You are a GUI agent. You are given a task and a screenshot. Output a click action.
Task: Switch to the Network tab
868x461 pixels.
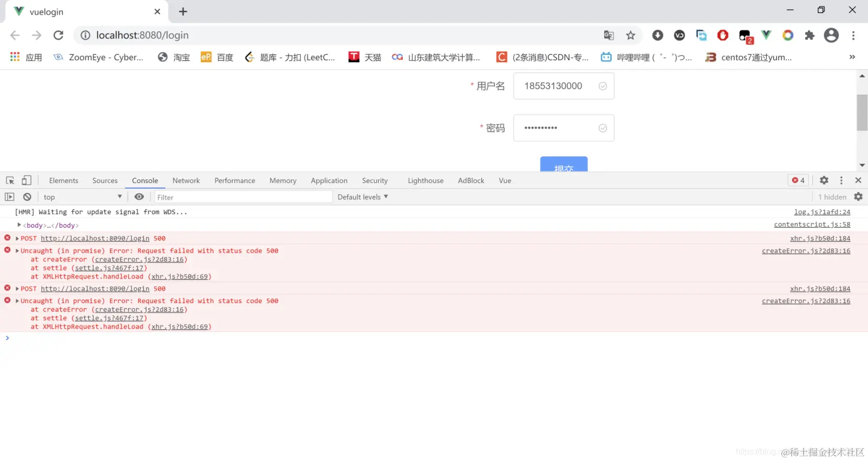coord(186,180)
